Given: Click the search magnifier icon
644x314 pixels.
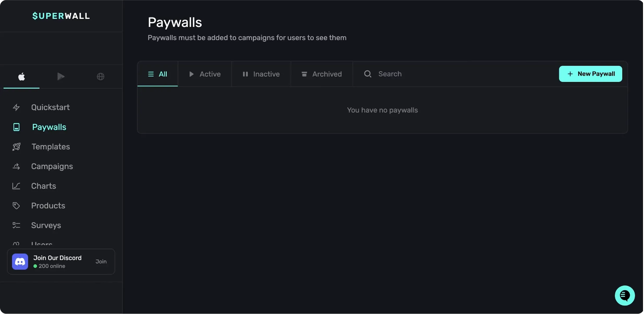Looking at the screenshot, I should pyautogui.click(x=368, y=74).
